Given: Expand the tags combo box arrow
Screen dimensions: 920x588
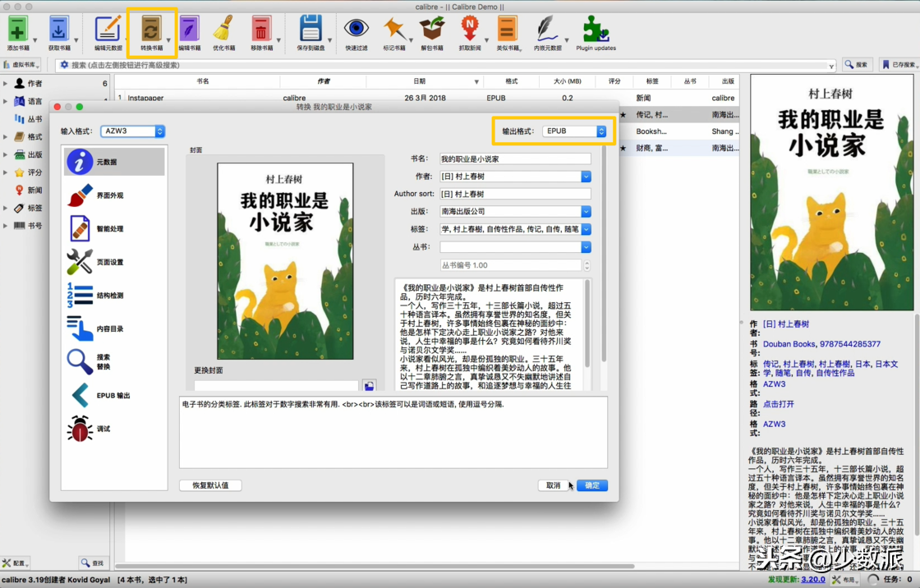Looking at the screenshot, I should point(586,229).
